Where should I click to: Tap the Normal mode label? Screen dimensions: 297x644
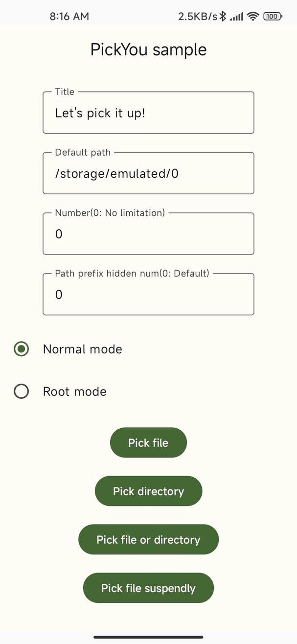pos(83,349)
